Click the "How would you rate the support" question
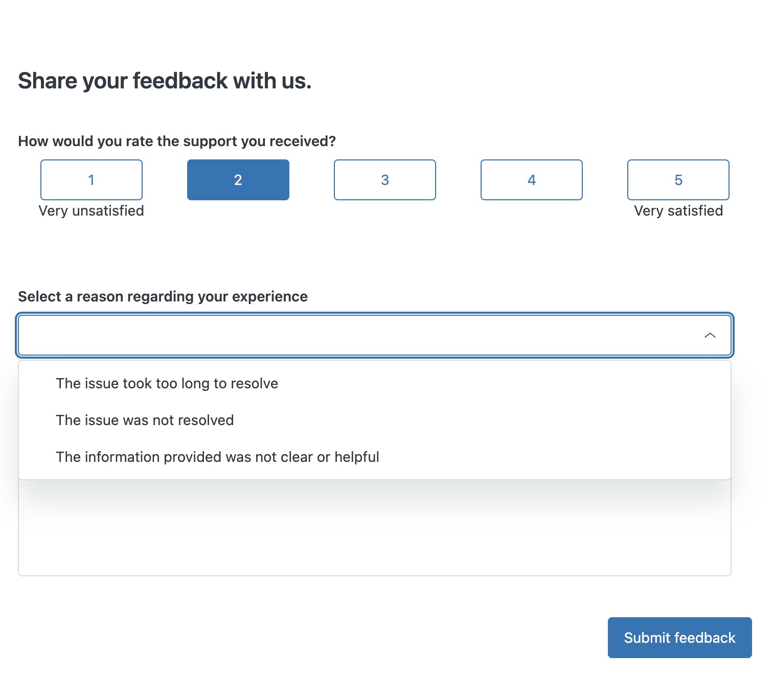Image resolution: width=773 pixels, height=700 pixels. click(x=177, y=142)
